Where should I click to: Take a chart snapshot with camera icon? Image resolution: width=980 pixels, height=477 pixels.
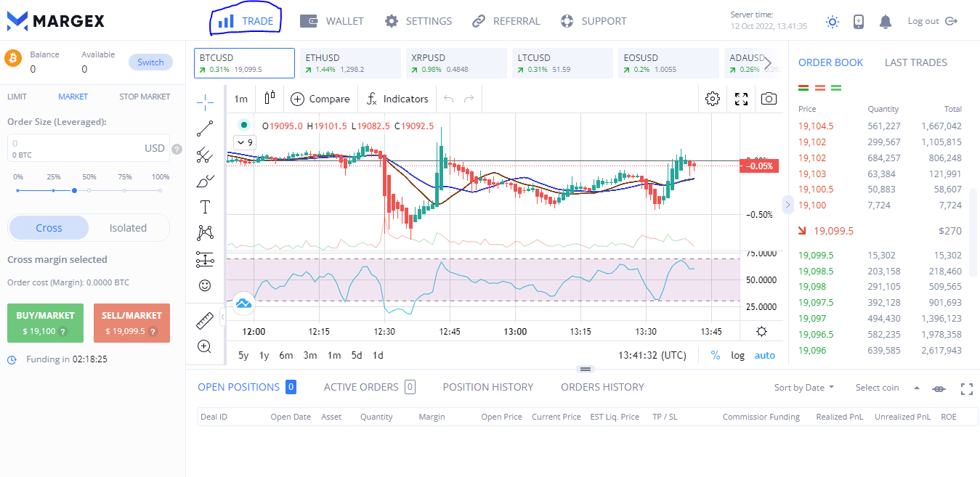pyautogui.click(x=769, y=99)
